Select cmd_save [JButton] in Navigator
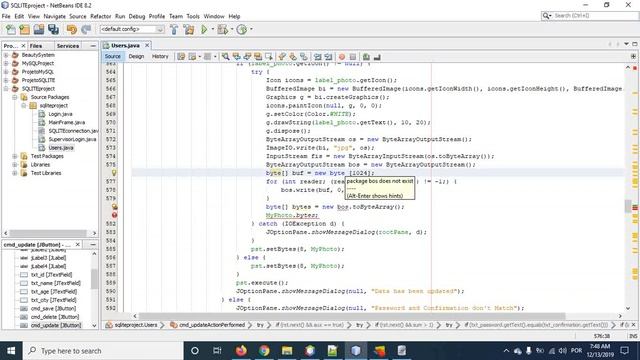640x360 pixels. tap(53, 309)
